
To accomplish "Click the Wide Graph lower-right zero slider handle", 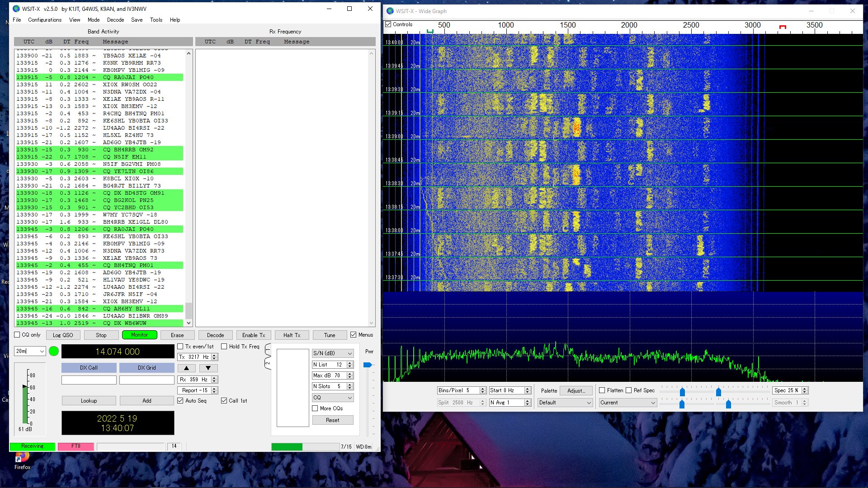I will (x=728, y=404).
